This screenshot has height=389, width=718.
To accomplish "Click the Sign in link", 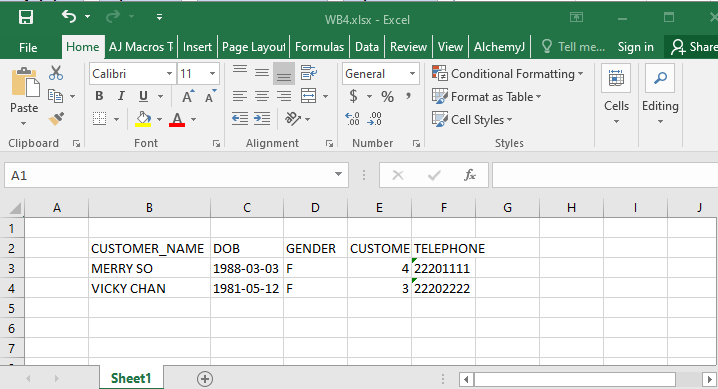I will tap(636, 47).
